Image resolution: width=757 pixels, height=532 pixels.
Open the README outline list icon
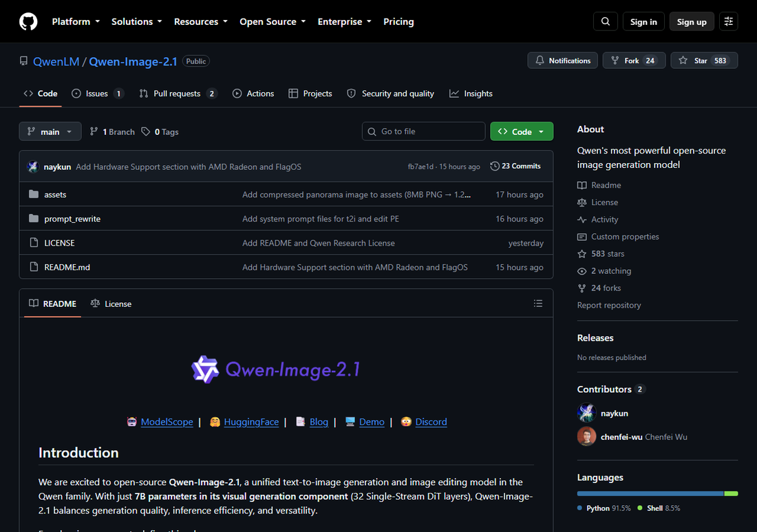538,304
